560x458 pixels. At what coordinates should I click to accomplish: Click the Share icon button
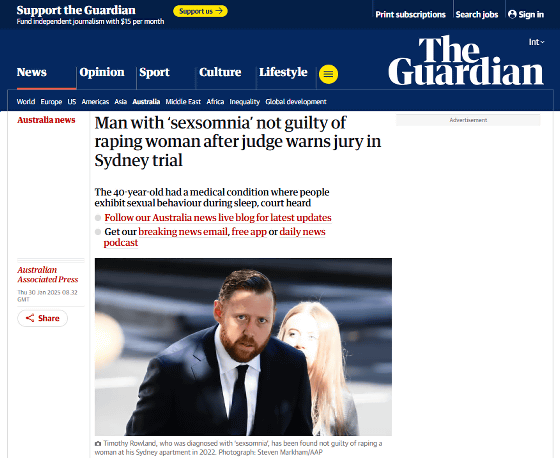click(42, 318)
